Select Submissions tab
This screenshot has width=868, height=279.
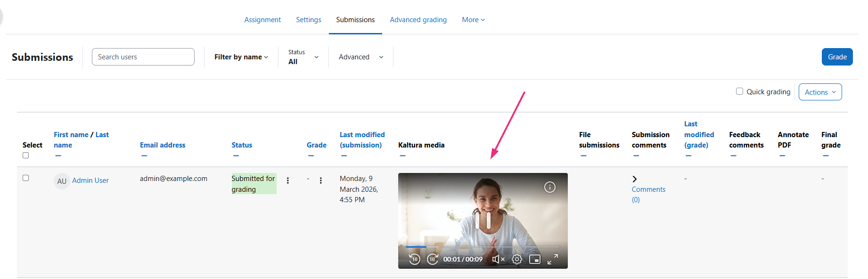[355, 20]
